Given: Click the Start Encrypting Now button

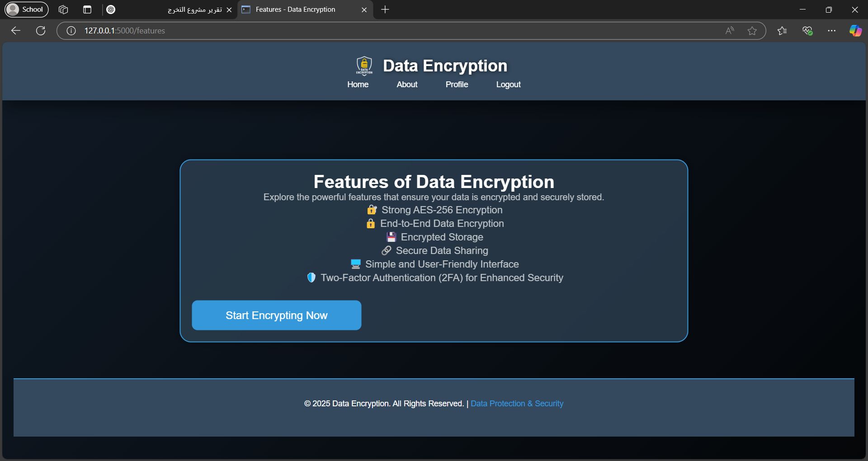Looking at the screenshot, I should pyautogui.click(x=277, y=315).
